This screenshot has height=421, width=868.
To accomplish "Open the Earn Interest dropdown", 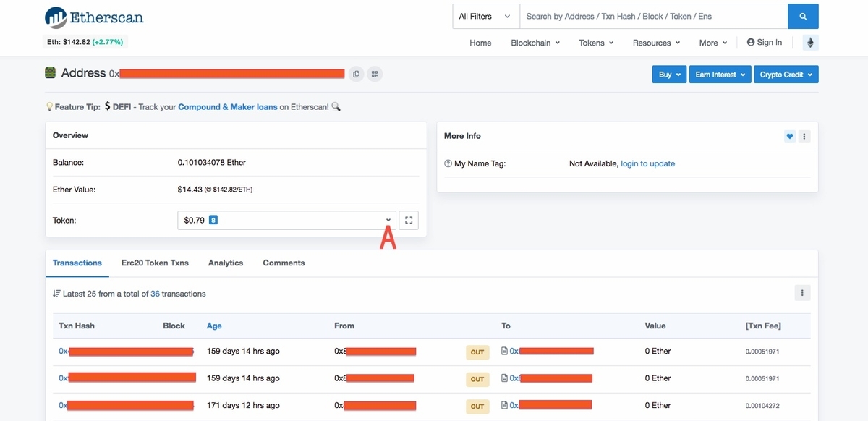I will [x=720, y=75].
